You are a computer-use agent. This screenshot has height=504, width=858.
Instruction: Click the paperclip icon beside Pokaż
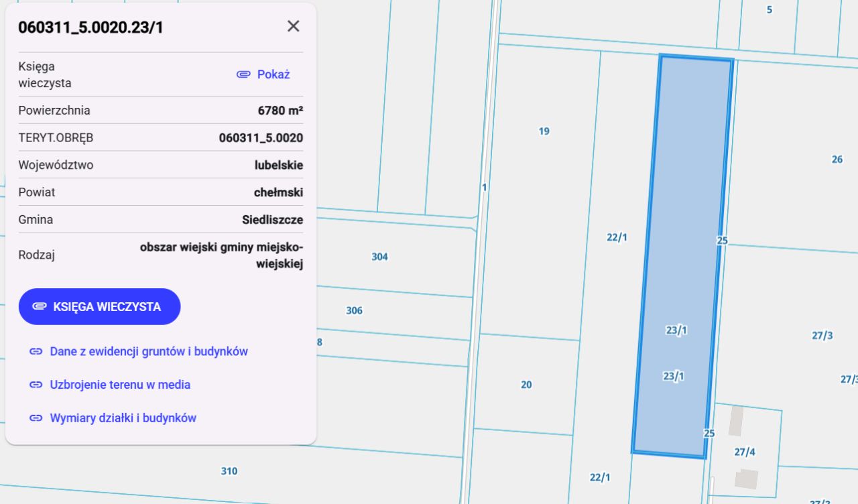(243, 74)
